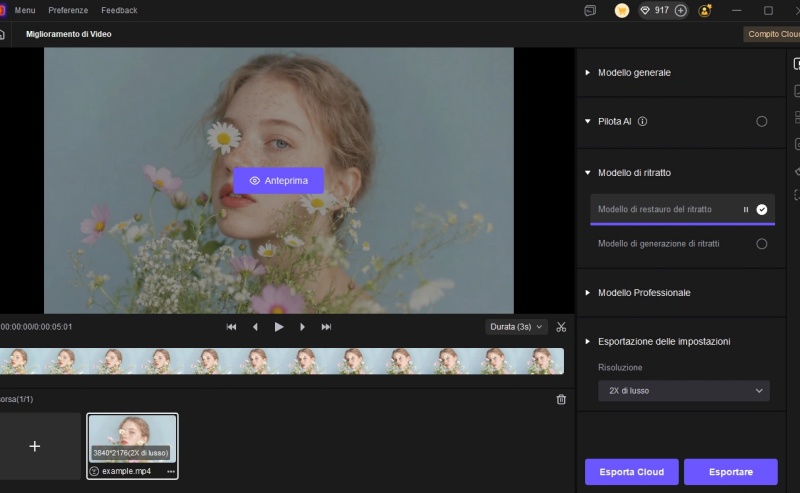Click the 917 credits count
This screenshot has height=493, width=800.
pos(662,10)
